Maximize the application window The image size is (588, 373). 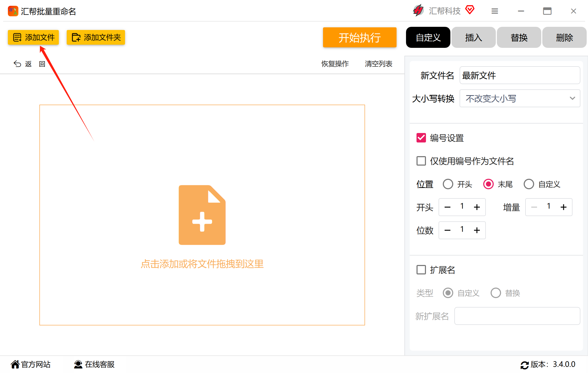[547, 11]
